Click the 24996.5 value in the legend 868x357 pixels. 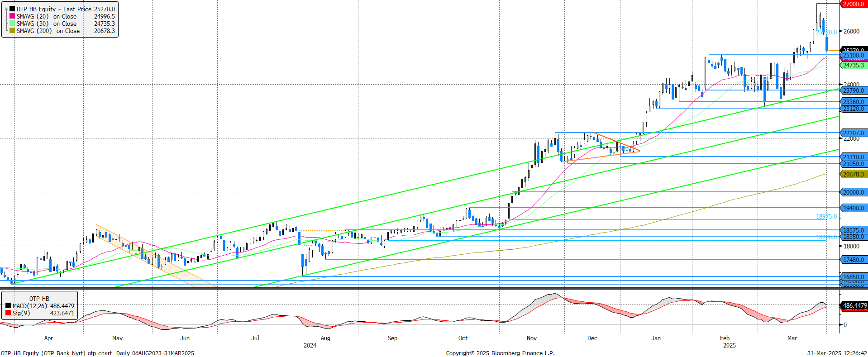coord(105,16)
